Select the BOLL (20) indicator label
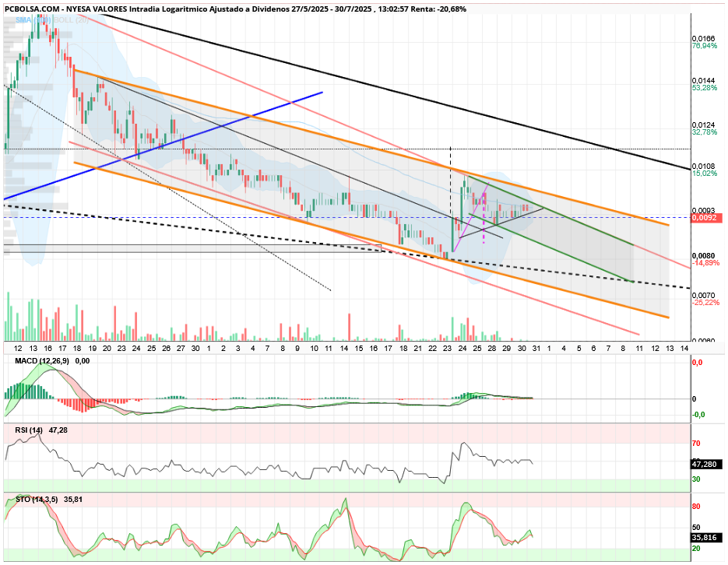The height and width of the screenshot is (565, 728). click(x=71, y=20)
